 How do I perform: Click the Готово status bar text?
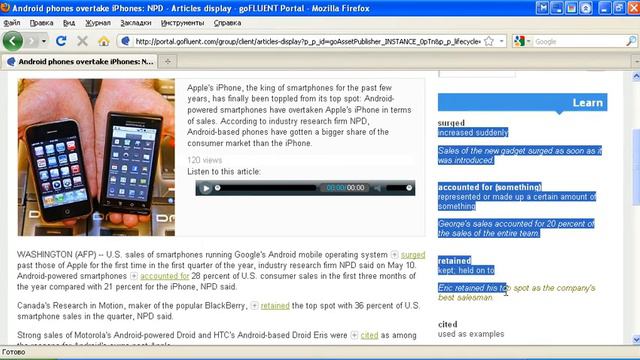pyautogui.click(x=13, y=352)
